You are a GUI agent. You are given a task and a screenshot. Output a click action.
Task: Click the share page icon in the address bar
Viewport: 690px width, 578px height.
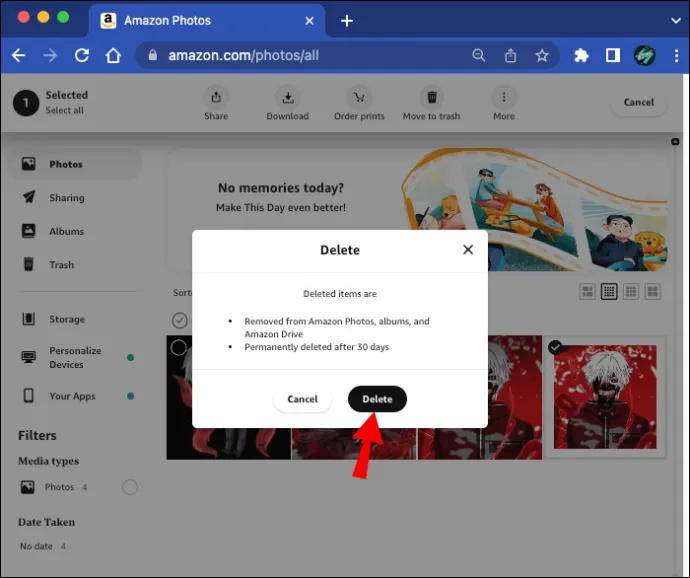click(510, 55)
